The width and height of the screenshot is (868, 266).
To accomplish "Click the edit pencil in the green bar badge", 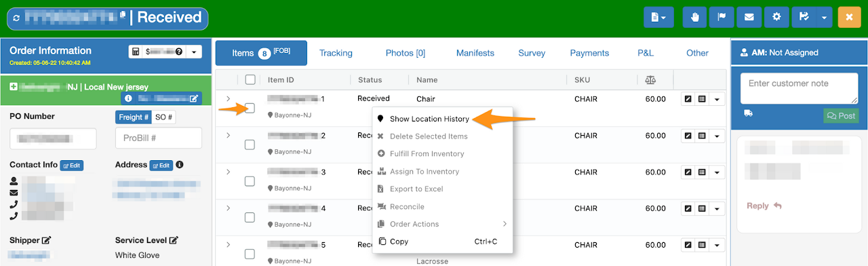I will 194,98.
